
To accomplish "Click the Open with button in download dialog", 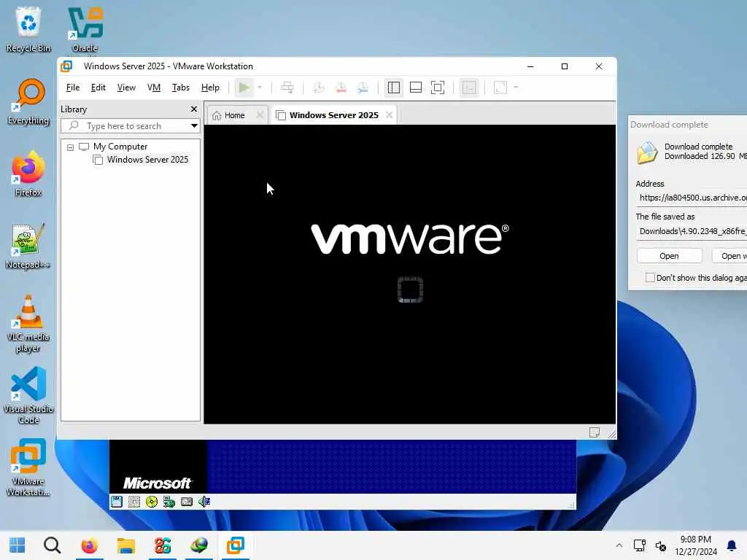I will (x=729, y=256).
